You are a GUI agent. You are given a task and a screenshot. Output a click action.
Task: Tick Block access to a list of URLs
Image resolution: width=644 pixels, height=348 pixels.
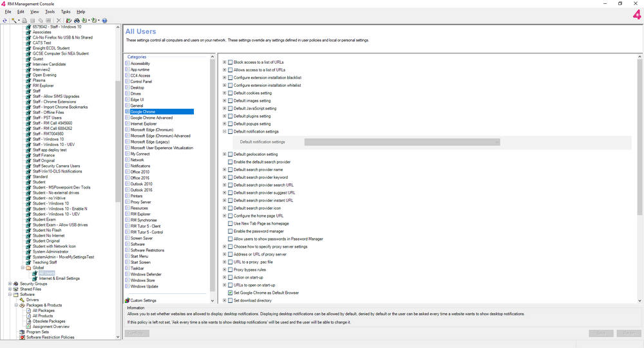(230, 62)
